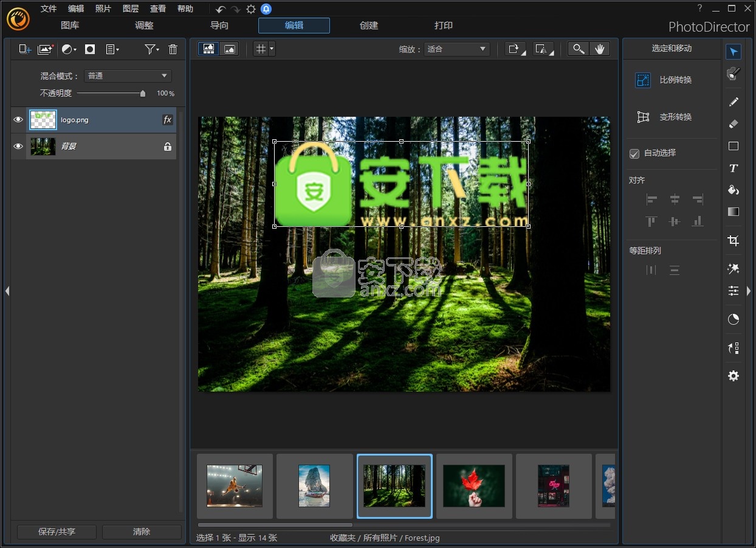Choose the warp transform icon 变形转换

point(643,117)
